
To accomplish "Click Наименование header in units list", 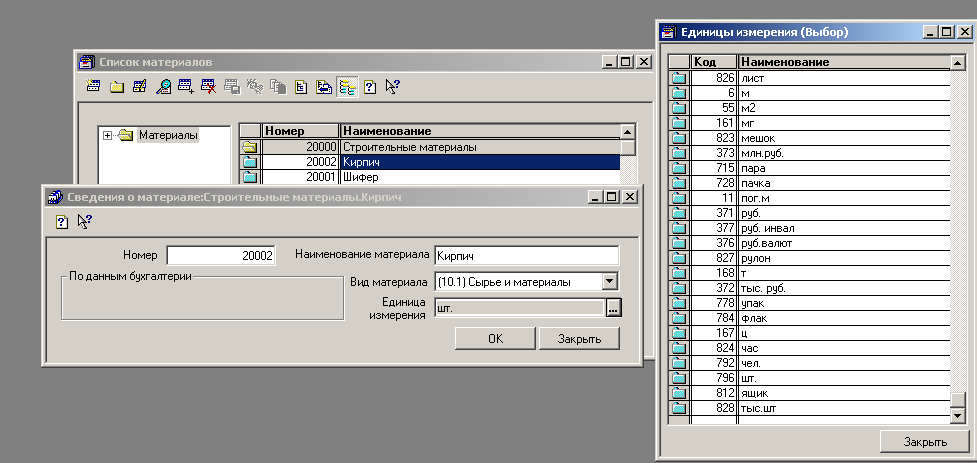I will pos(844,62).
